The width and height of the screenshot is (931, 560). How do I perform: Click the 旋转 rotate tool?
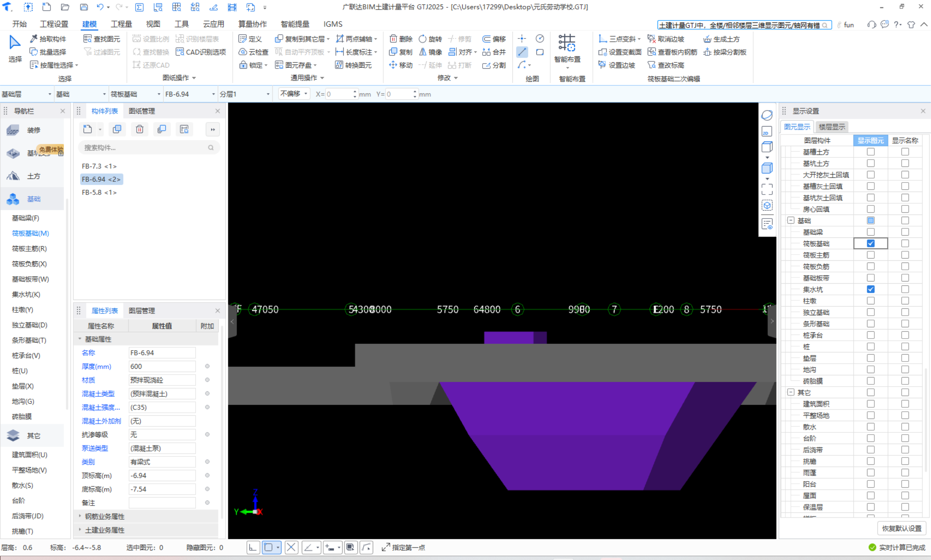tap(430, 39)
